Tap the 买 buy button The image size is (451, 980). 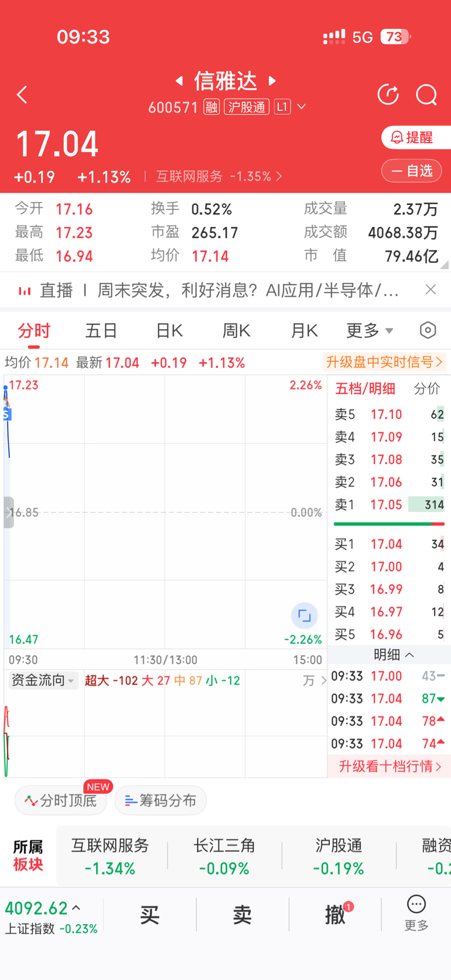point(150,914)
